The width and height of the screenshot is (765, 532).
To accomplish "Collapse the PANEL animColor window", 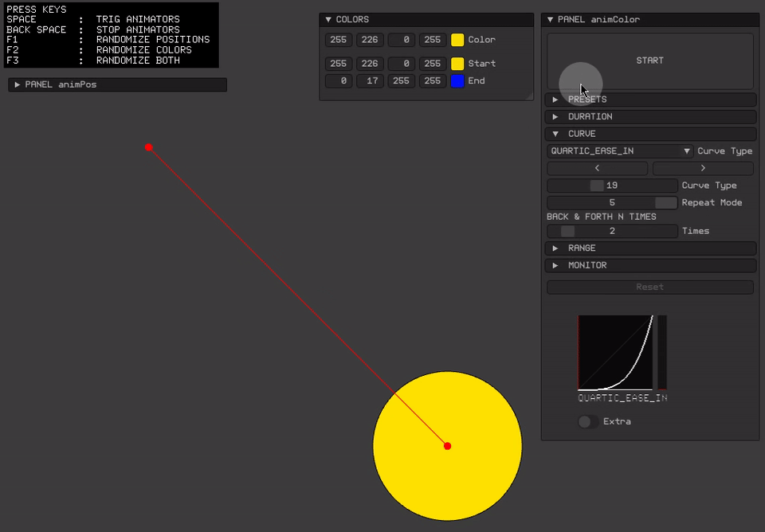I will click(551, 19).
